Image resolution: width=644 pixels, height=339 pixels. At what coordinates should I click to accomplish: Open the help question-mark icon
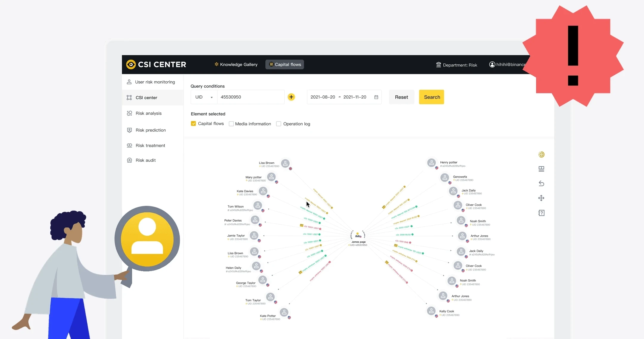point(541,213)
